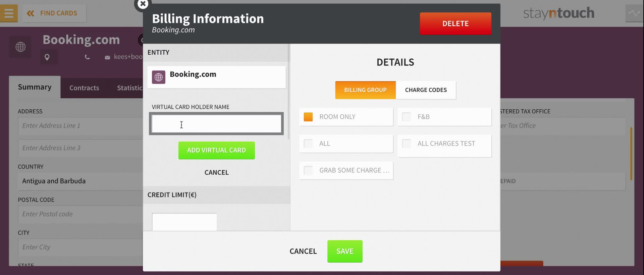The width and height of the screenshot is (644, 275).
Task: Open the Summary tab
Action: 35,87
